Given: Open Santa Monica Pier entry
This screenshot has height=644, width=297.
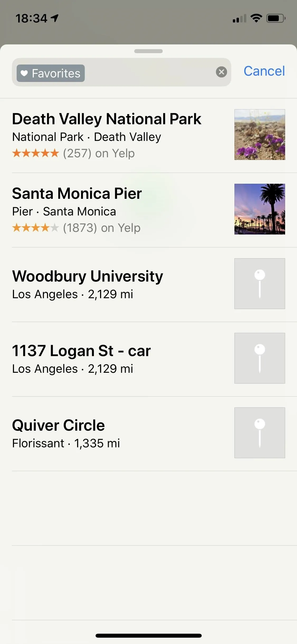Looking at the screenshot, I should tap(148, 210).
